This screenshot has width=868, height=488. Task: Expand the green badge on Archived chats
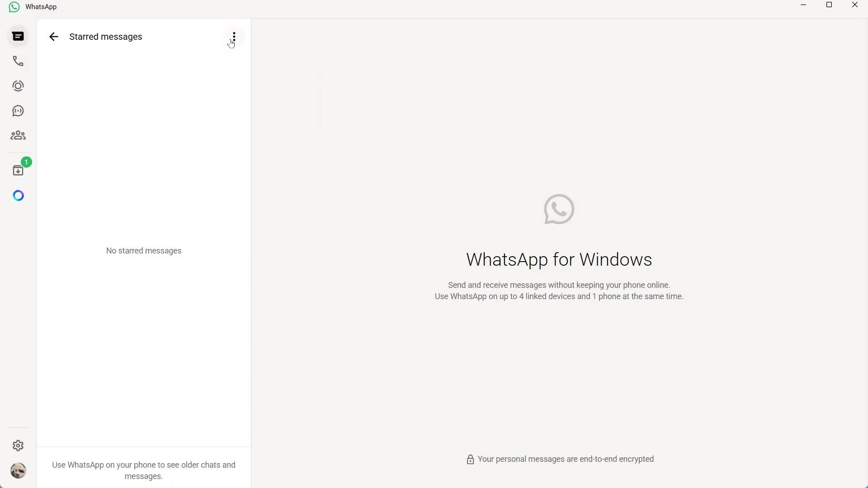26,161
